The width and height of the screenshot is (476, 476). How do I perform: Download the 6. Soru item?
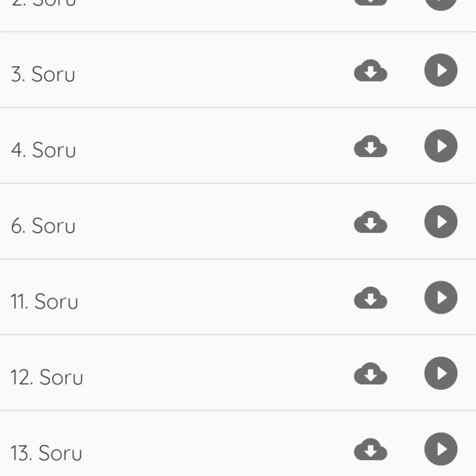point(371,223)
